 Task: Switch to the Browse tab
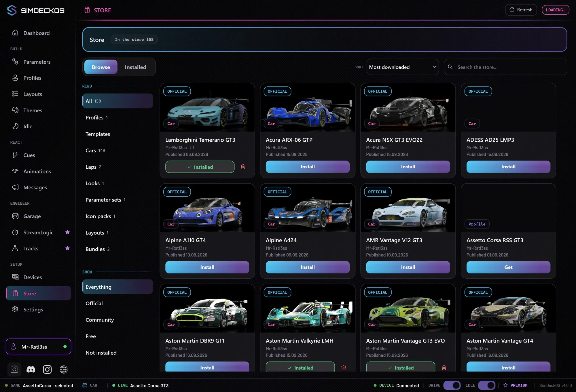tap(101, 67)
